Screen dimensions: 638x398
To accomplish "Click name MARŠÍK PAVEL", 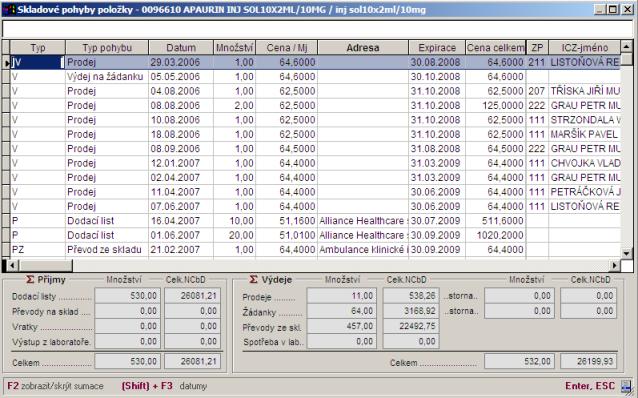I will [584, 134].
